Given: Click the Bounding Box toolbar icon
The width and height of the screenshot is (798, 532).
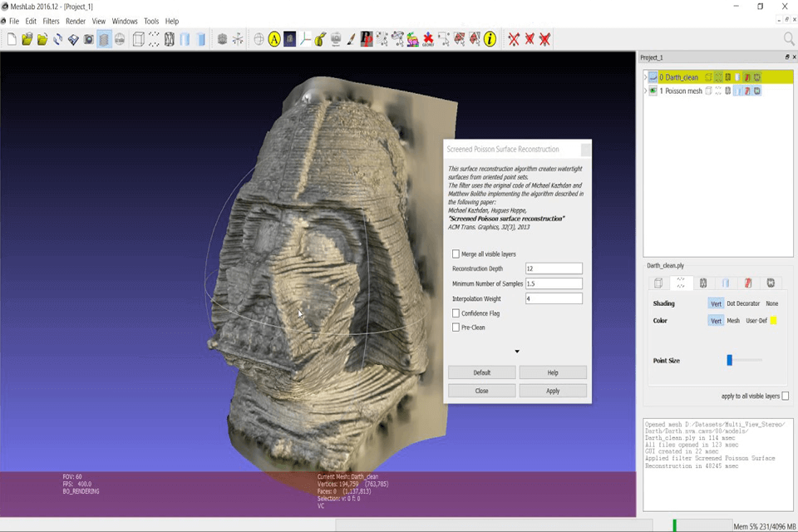Looking at the screenshot, I should click(139, 39).
